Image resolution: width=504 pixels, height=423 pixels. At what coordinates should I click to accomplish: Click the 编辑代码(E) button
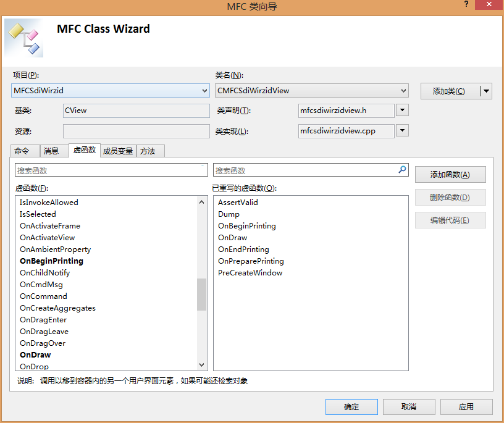[x=450, y=220]
